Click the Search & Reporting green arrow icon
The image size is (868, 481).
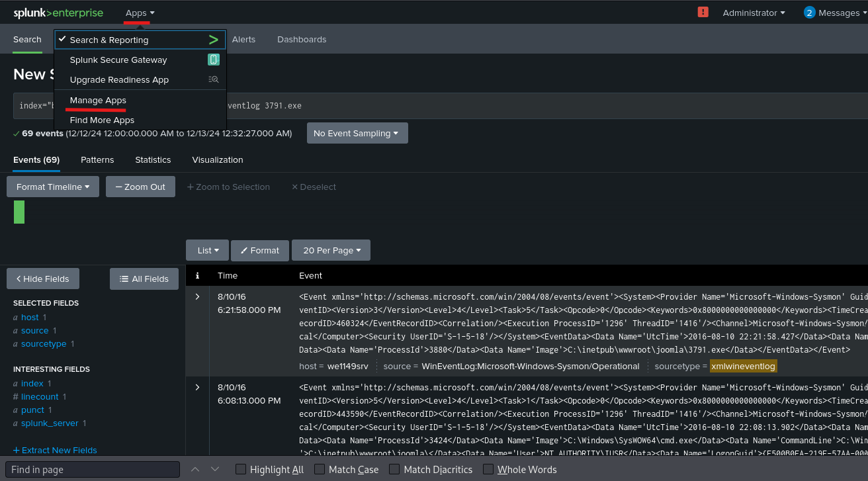pyautogui.click(x=213, y=40)
